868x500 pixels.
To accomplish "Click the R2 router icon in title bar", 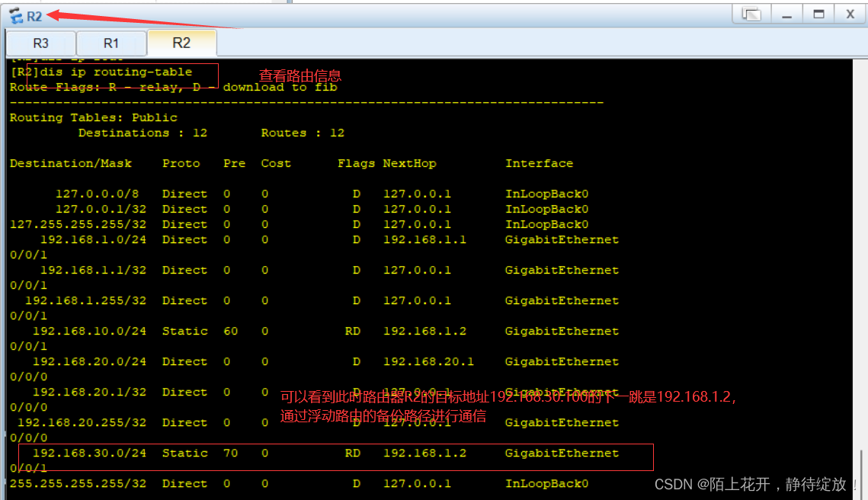I will [16, 15].
